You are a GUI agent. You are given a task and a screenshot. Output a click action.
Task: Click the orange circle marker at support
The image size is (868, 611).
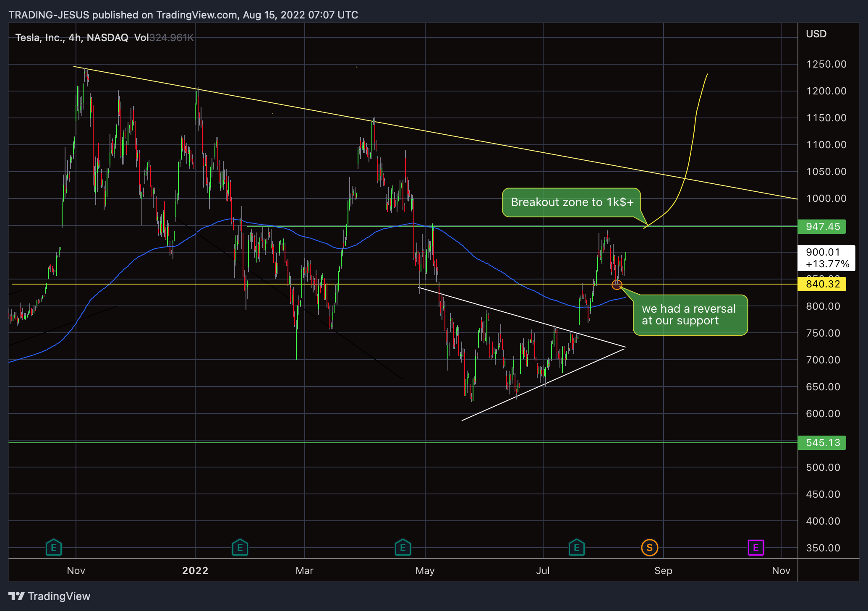pos(617,285)
